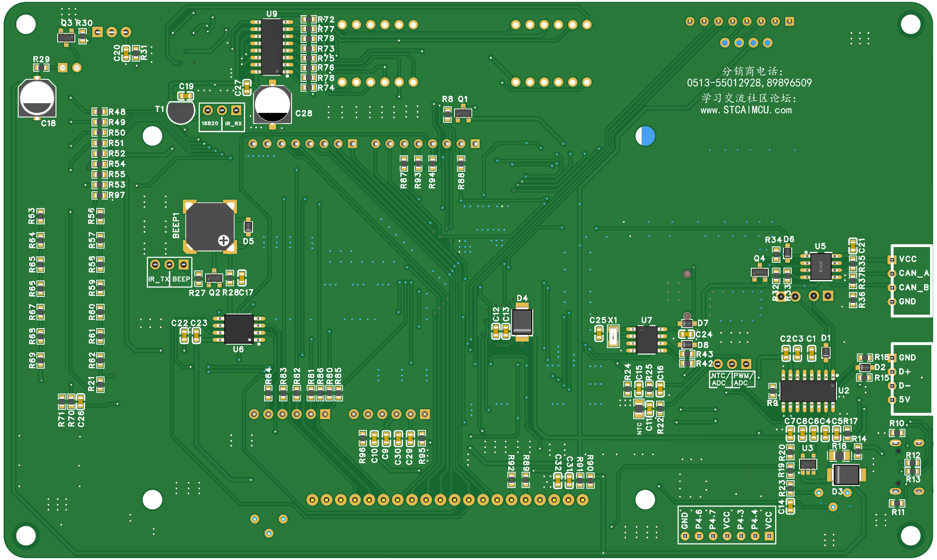This screenshot has width=937, height=560.
Task: Click the www.STCAIMCU.com silkscreen text
Action: [x=746, y=110]
